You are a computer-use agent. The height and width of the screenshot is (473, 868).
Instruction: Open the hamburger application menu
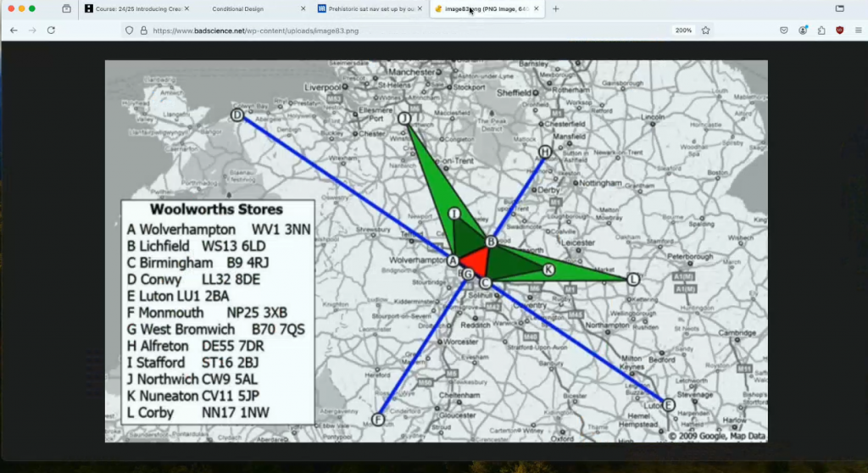click(x=858, y=30)
